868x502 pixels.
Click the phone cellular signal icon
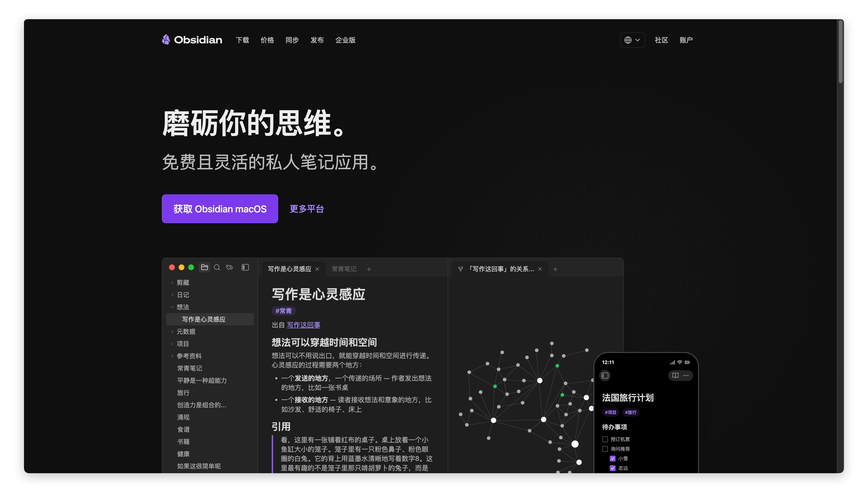pyautogui.click(x=672, y=362)
